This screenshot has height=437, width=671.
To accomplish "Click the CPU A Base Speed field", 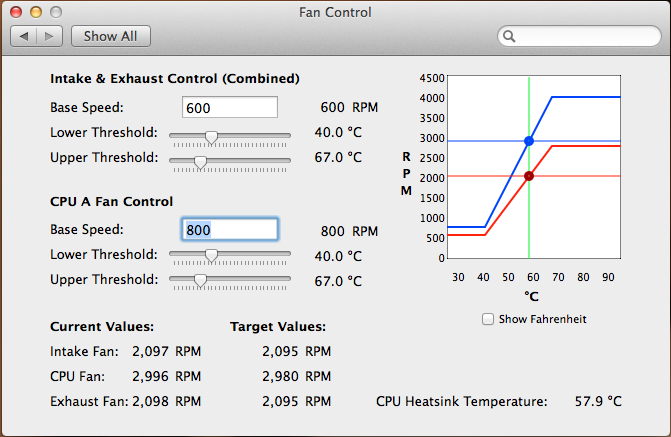I will point(230,229).
